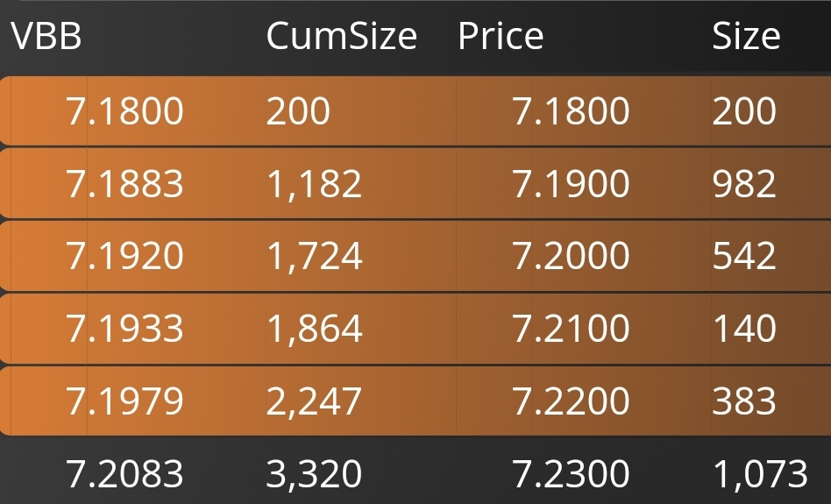Select the CumSize 3,320 cell
Viewport: 831px width, 504px height.
314,474
